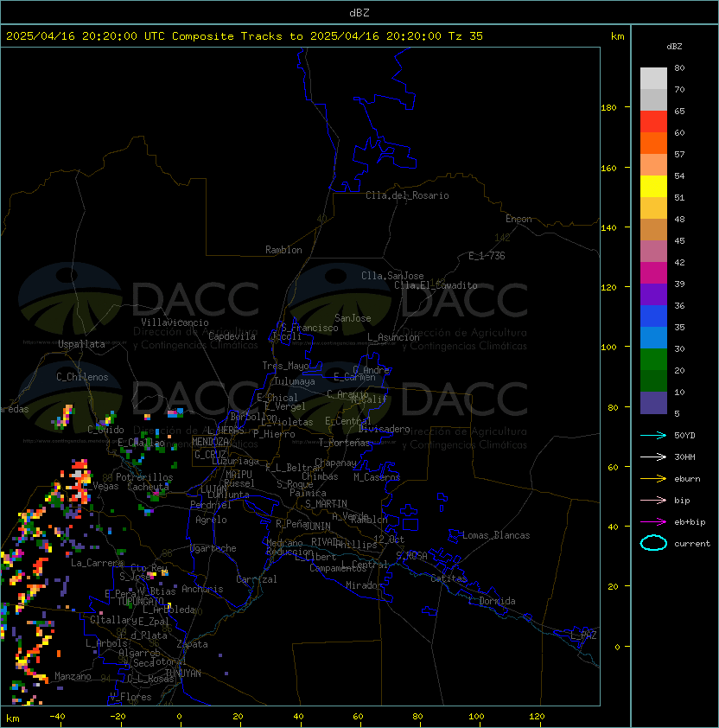Click the 'Encon' place label

[519, 219]
